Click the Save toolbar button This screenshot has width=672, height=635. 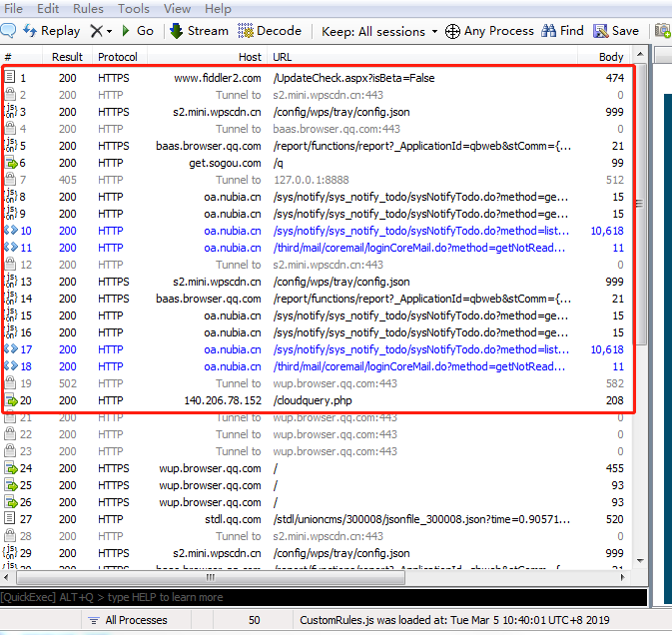(616, 31)
